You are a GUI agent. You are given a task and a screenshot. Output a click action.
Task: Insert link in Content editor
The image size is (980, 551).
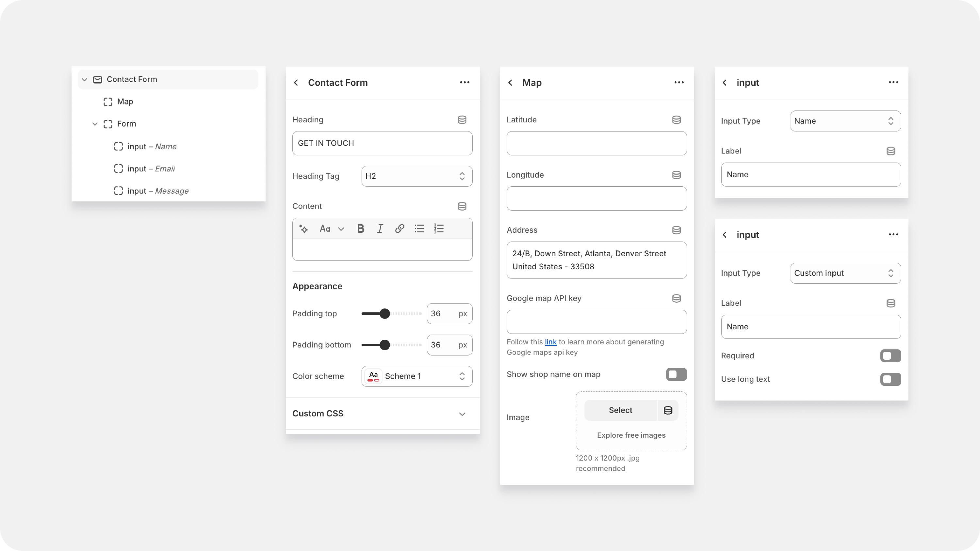400,228
